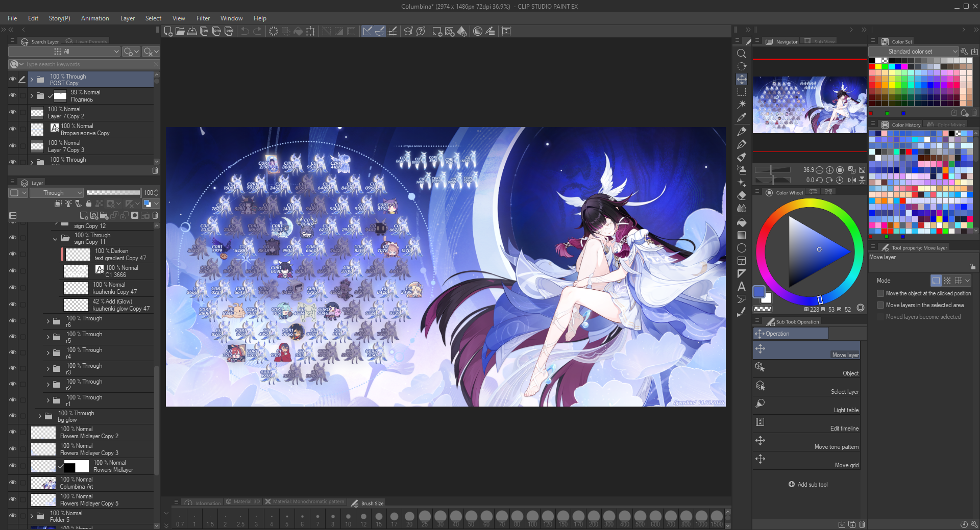The width and height of the screenshot is (980, 530).
Task: Select the Auto select magic wand tool
Action: point(742,104)
